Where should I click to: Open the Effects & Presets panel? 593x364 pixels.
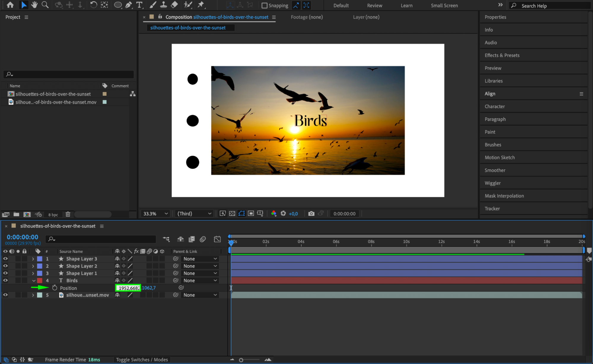click(x=502, y=55)
